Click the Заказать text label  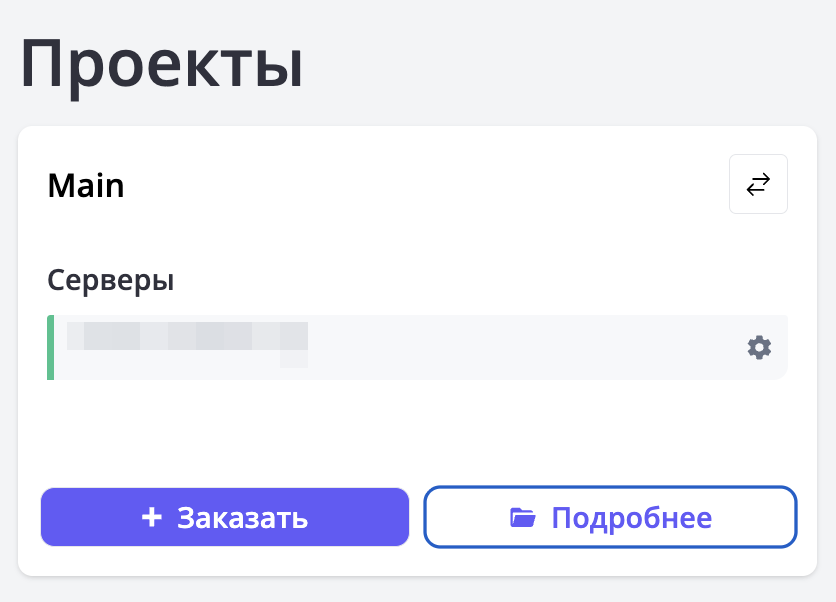coord(242,518)
